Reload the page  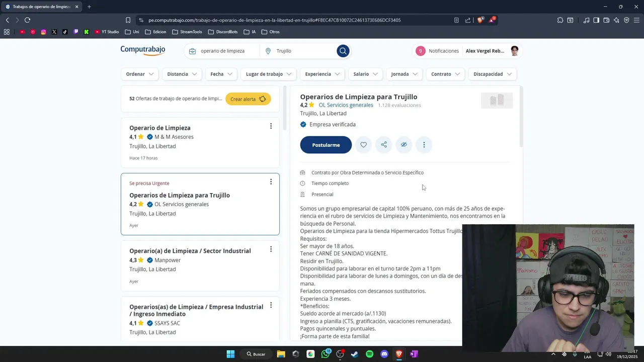pyautogui.click(x=27, y=20)
